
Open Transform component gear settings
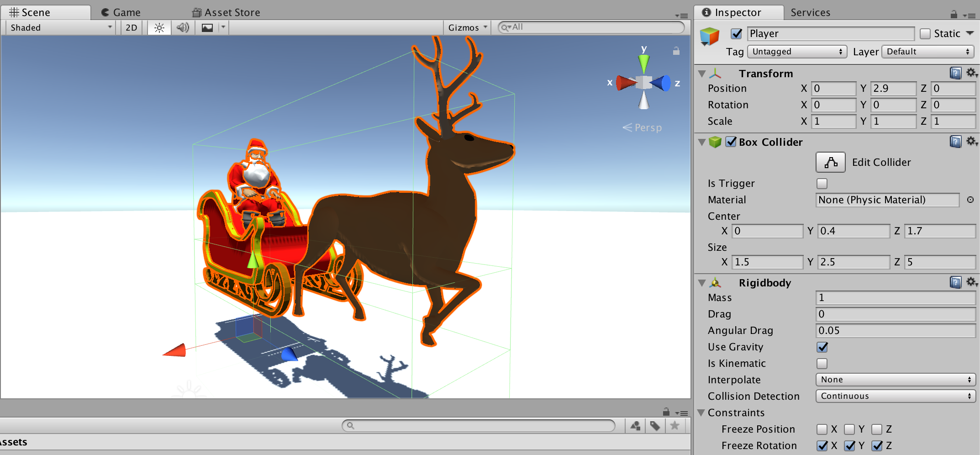click(972, 73)
